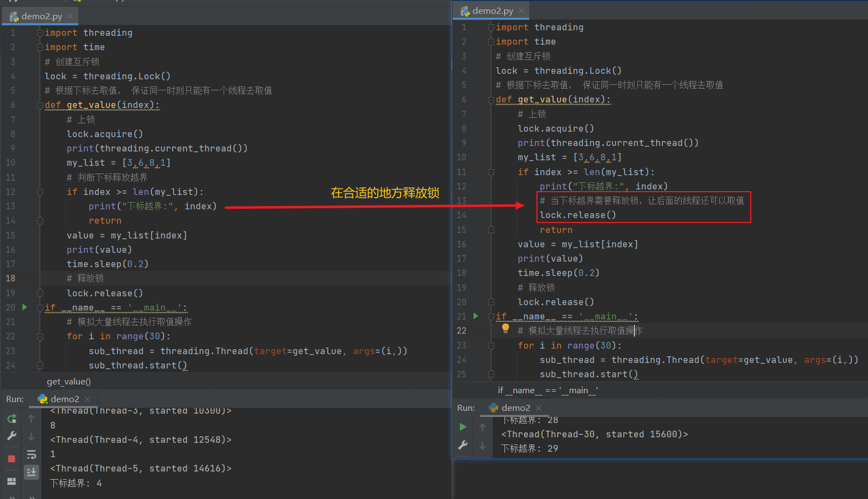Collapse the if index block at right line 11
868x499 pixels.
(491, 172)
